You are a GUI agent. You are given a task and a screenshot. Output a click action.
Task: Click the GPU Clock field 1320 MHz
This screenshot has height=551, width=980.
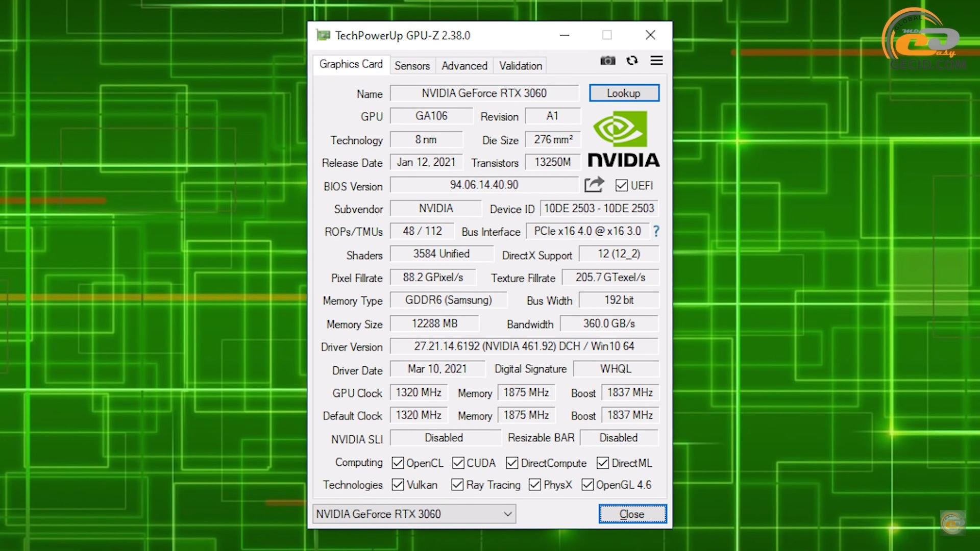[x=419, y=393]
